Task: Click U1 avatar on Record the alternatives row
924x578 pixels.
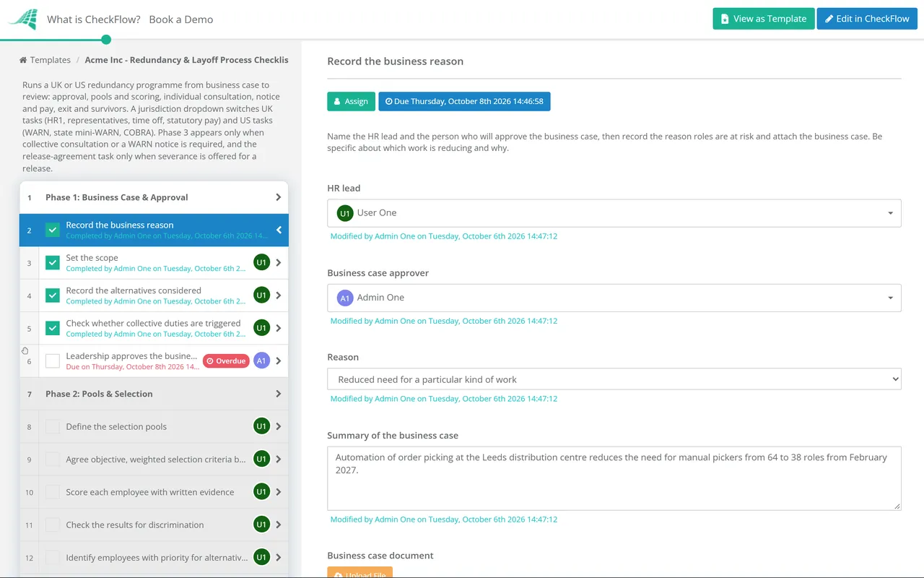Action: point(261,296)
